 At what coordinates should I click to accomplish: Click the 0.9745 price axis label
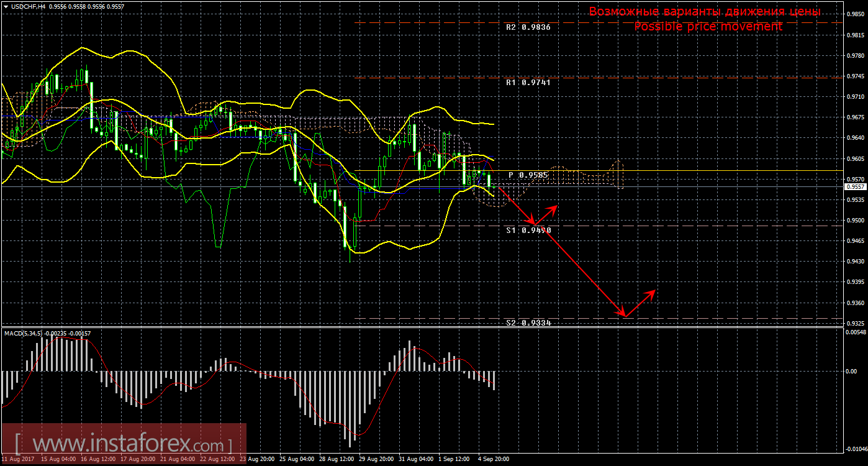[x=856, y=76]
